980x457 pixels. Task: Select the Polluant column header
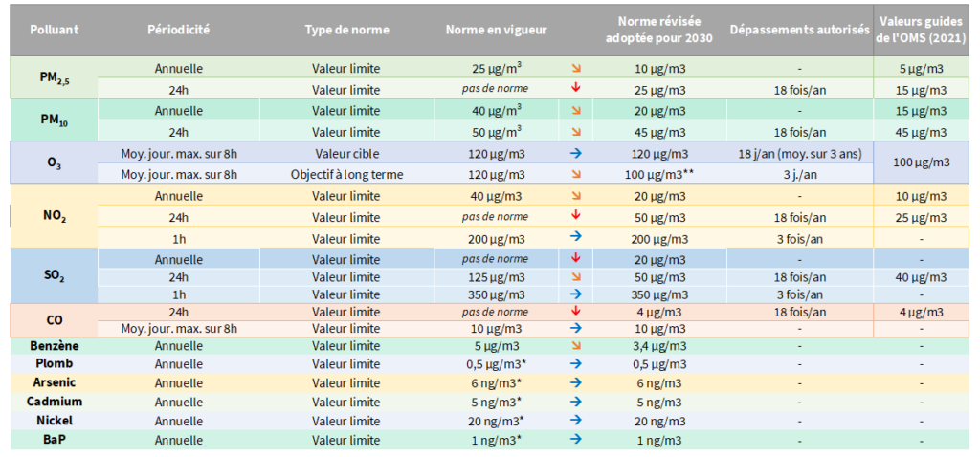tap(55, 30)
